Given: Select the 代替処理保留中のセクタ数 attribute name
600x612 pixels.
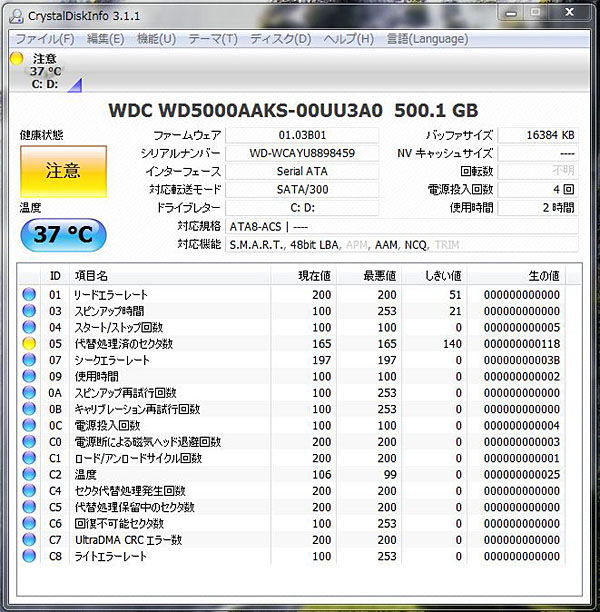Looking at the screenshot, I should (134, 507).
